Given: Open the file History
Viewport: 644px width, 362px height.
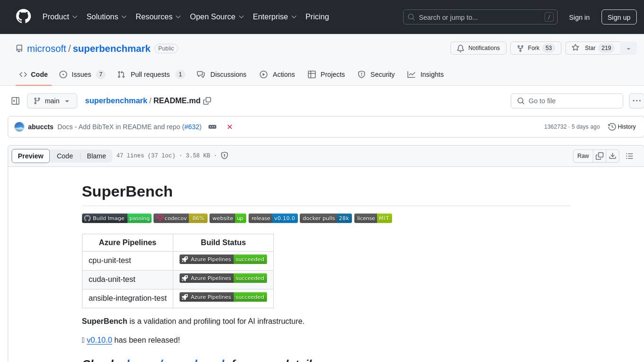Looking at the screenshot, I should pyautogui.click(x=622, y=127).
